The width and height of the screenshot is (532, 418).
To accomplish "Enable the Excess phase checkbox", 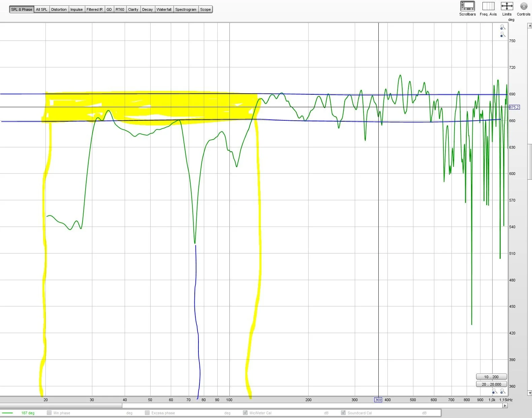I will click(147, 413).
